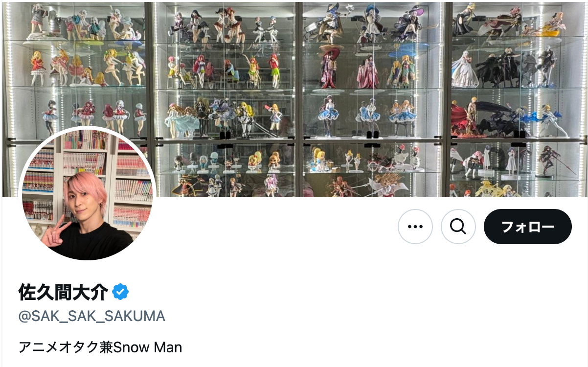Click the bio text アニメオタク兼
The width and height of the screenshot is (588, 367).
click(x=66, y=347)
